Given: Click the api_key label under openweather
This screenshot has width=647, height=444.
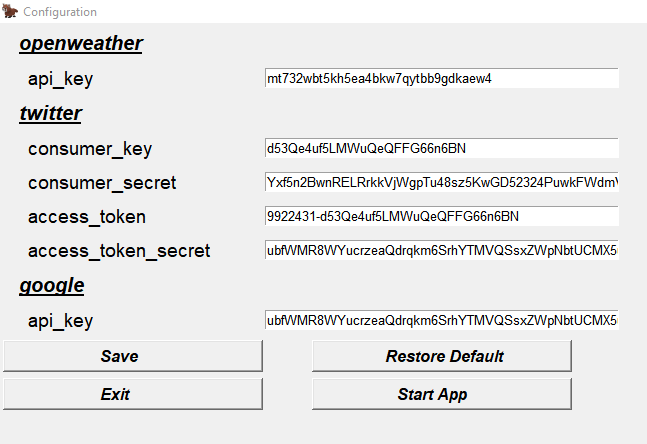Looking at the screenshot, I should (60, 79).
